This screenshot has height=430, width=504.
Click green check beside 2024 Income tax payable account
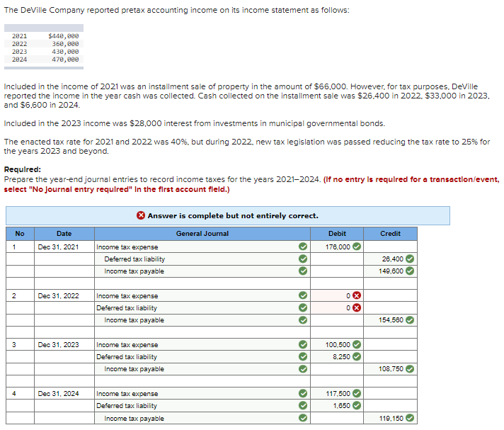coord(302,418)
